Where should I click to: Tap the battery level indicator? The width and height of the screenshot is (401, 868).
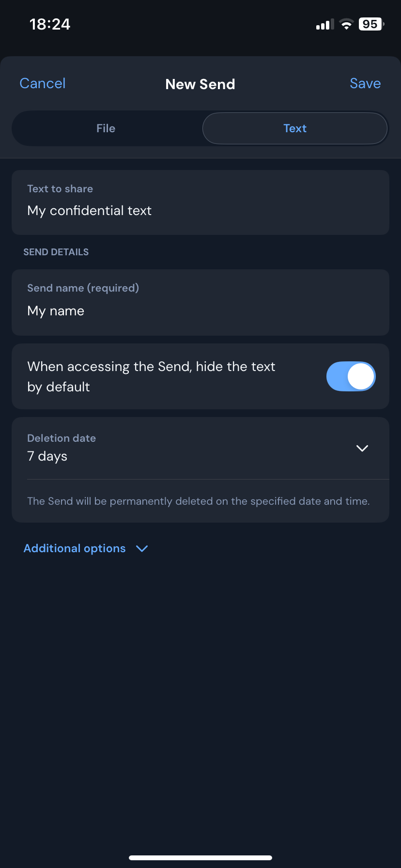[x=371, y=24]
